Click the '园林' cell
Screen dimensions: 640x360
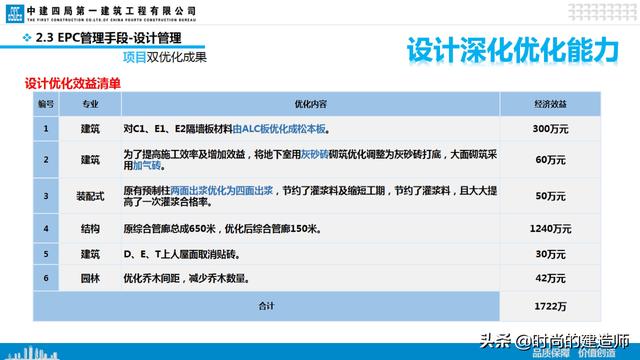coord(90,278)
